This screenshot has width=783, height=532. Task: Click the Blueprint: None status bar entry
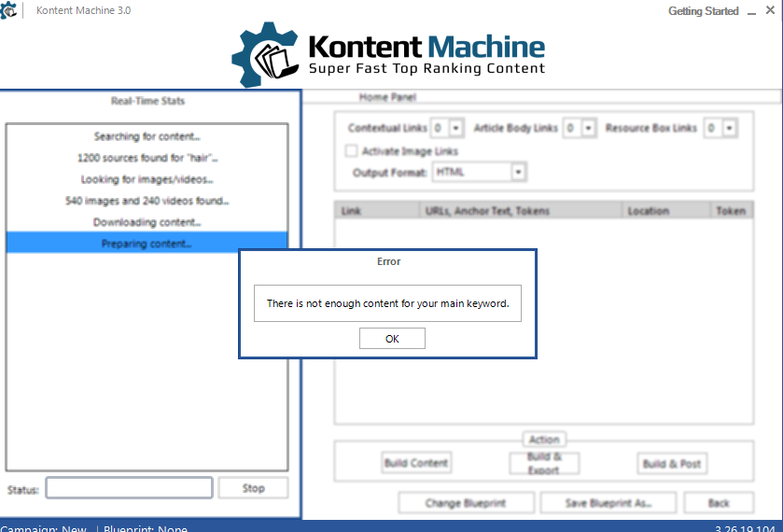pos(146,528)
